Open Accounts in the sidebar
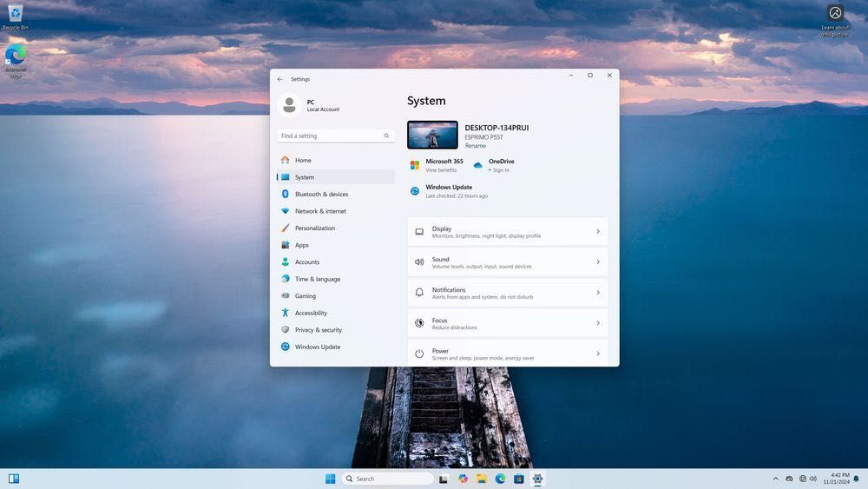 (x=335, y=262)
